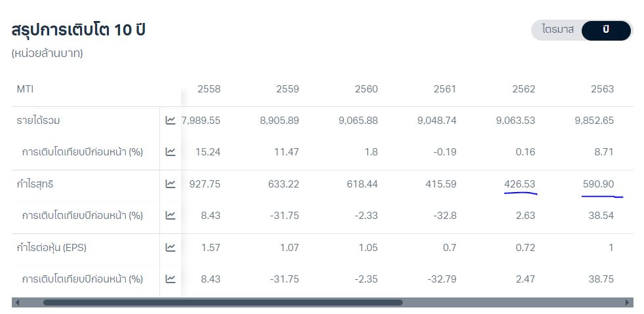Click the กำไรสุทธิ row label

pos(35,184)
